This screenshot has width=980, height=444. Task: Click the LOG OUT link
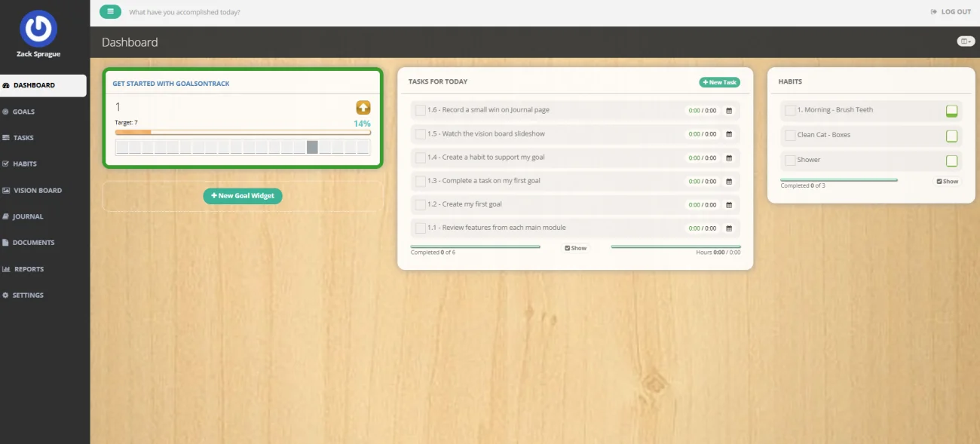point(951,12)
